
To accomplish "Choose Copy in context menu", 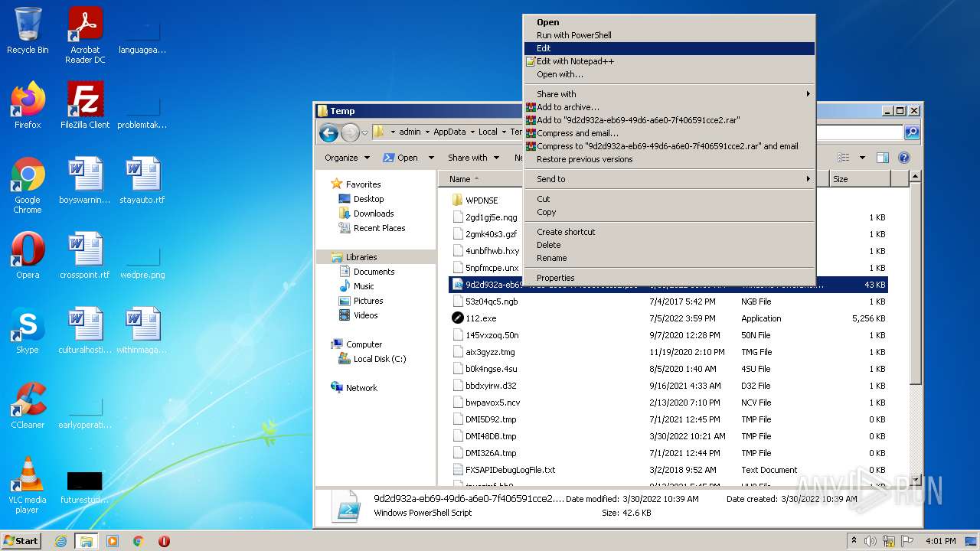I will 669,212.
